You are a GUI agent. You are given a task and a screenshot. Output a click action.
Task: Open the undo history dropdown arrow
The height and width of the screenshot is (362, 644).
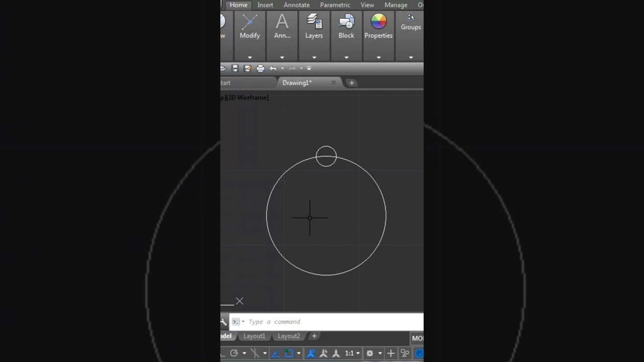click(x=282, y=68)
